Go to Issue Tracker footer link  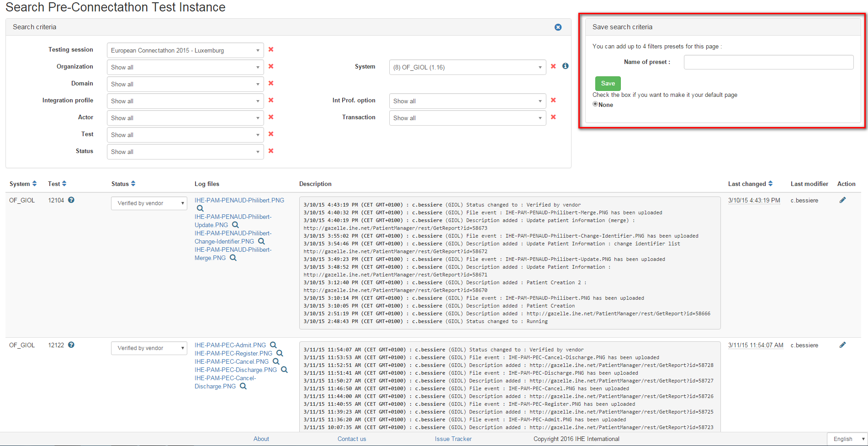click(453, 439)
